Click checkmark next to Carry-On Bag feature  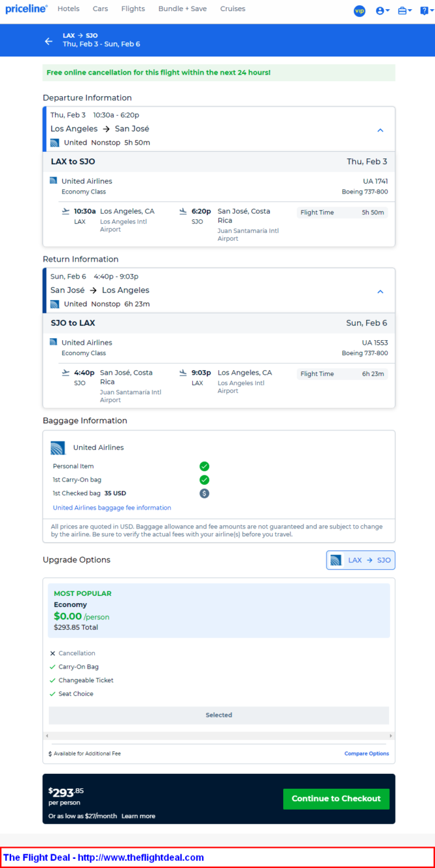click(53, 667)
